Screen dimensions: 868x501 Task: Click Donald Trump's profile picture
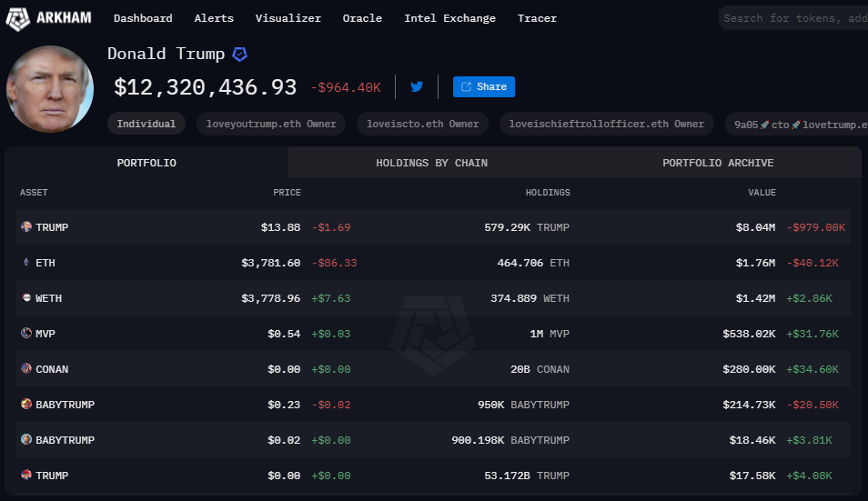pos(50,88)
